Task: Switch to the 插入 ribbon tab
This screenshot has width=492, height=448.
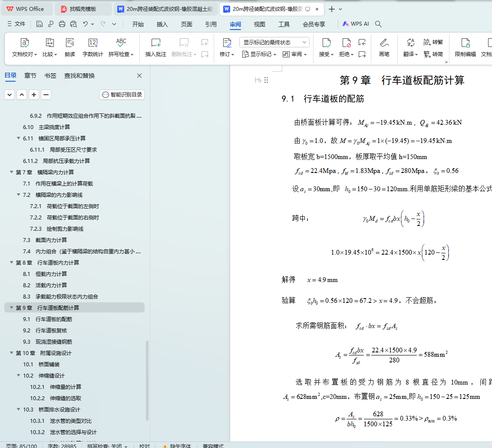Action: [x=162, y=24]
